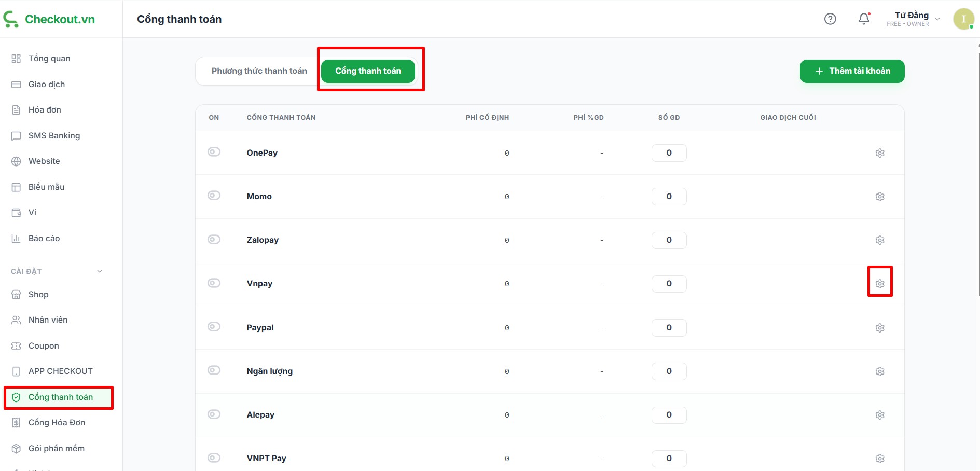This screenshot has height=471, width=980.
Task: Click the Thêm tài khoản button
Action: click(852, 71)
